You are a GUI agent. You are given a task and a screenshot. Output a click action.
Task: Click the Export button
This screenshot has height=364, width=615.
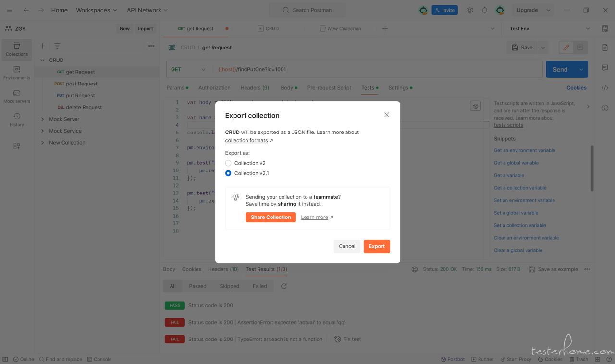coord(377,246)
